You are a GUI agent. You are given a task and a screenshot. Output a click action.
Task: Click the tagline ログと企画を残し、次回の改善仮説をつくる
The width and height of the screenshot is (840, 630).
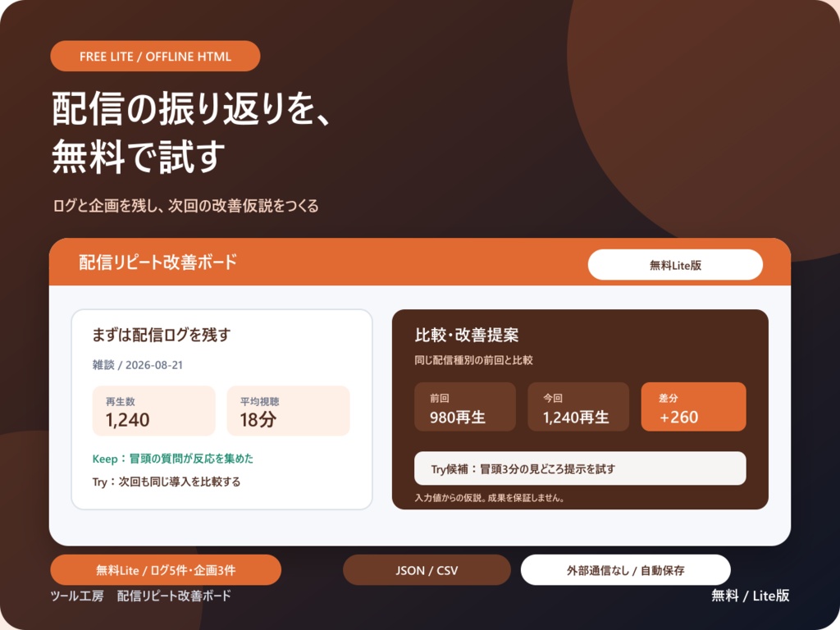pos(186,206)
